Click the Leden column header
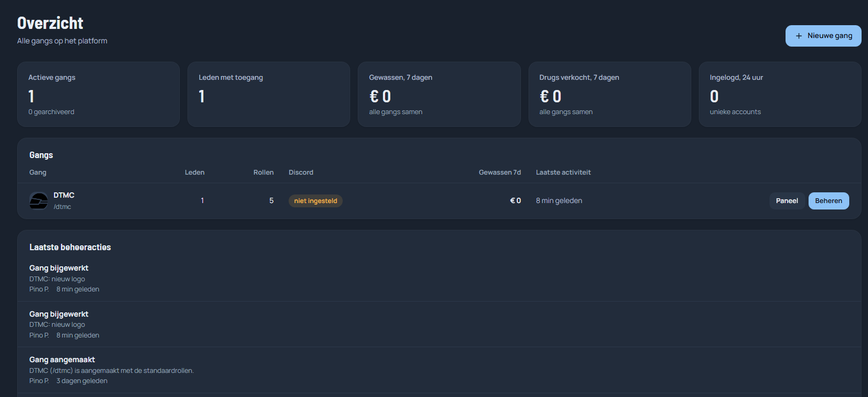 [194, 173]
